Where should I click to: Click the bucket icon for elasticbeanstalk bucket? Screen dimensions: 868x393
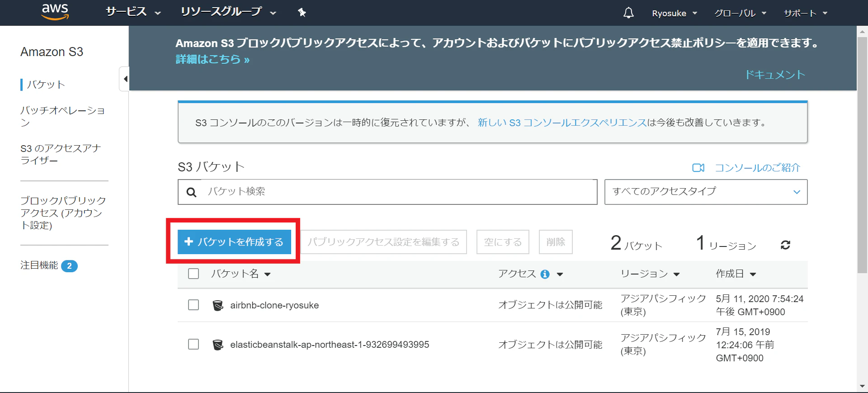[218, 345]
